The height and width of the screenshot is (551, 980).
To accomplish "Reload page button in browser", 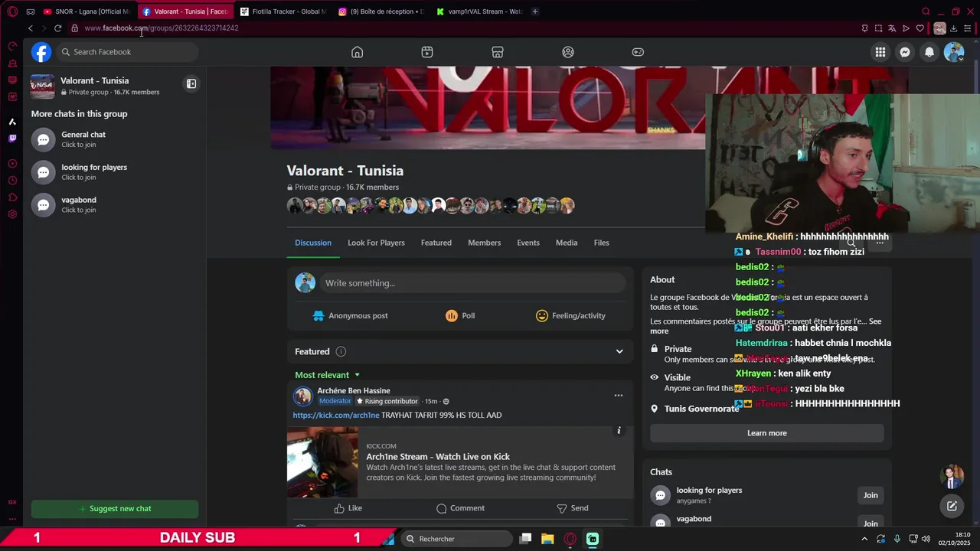I will pos(57,28).
